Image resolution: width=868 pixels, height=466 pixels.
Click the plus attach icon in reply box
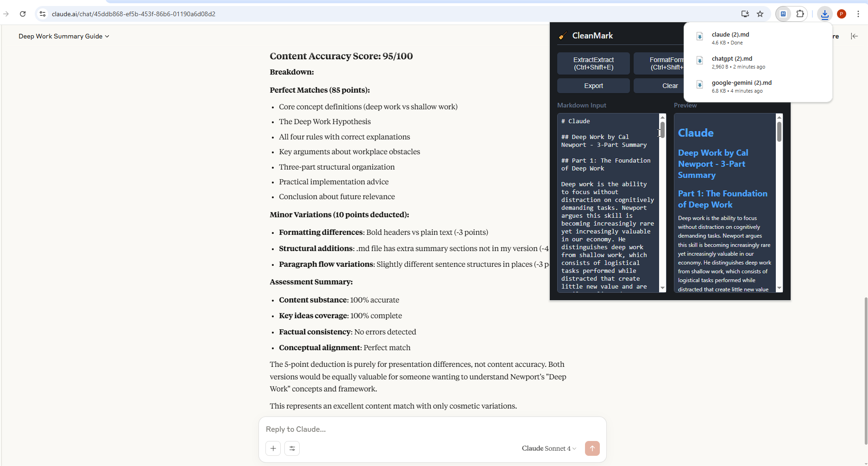click(x=273, y=448)
